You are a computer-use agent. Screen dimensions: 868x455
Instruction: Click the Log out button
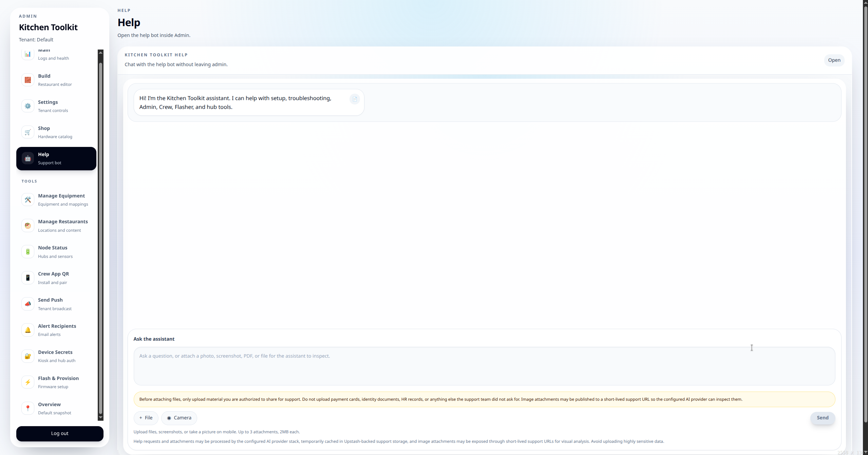60,434
